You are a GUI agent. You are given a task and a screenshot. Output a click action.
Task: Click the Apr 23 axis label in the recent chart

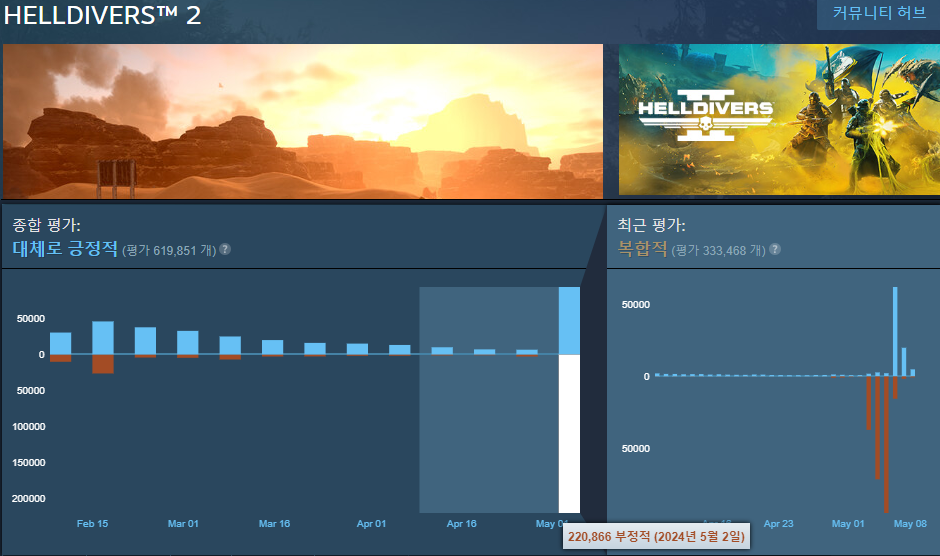pos(778,524)
